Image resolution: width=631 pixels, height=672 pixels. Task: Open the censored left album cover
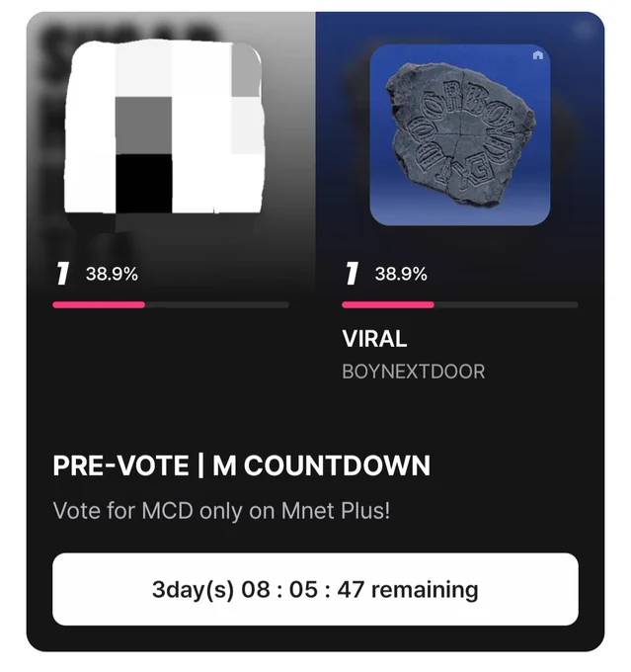coord(163,127)
